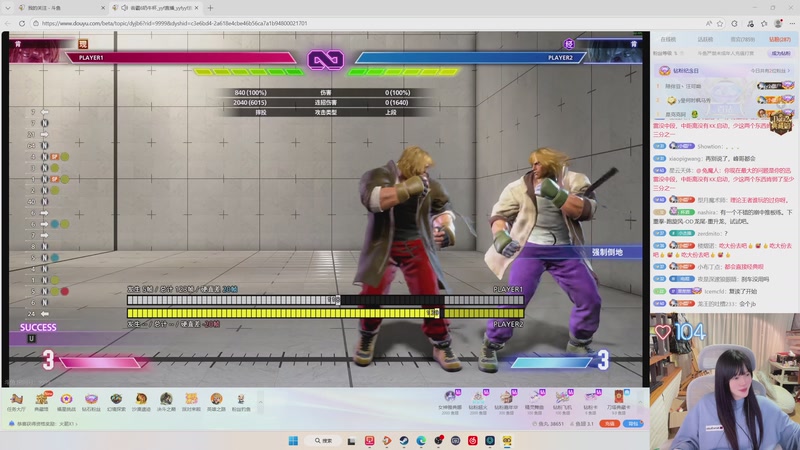Select the 钻粉超火 gift
This screenshot has height=450, width=800.
tap(478, 402)
